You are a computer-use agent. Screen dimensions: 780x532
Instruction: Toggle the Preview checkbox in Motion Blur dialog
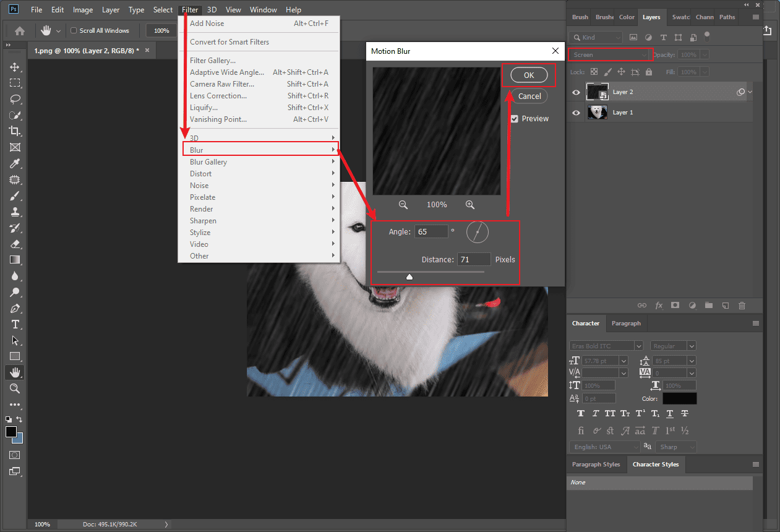514,118
